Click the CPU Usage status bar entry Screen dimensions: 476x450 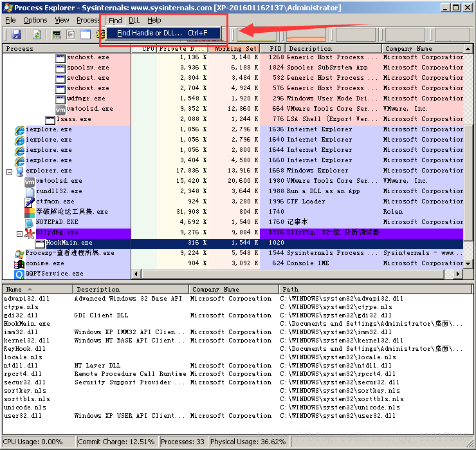tap(39, 442)
